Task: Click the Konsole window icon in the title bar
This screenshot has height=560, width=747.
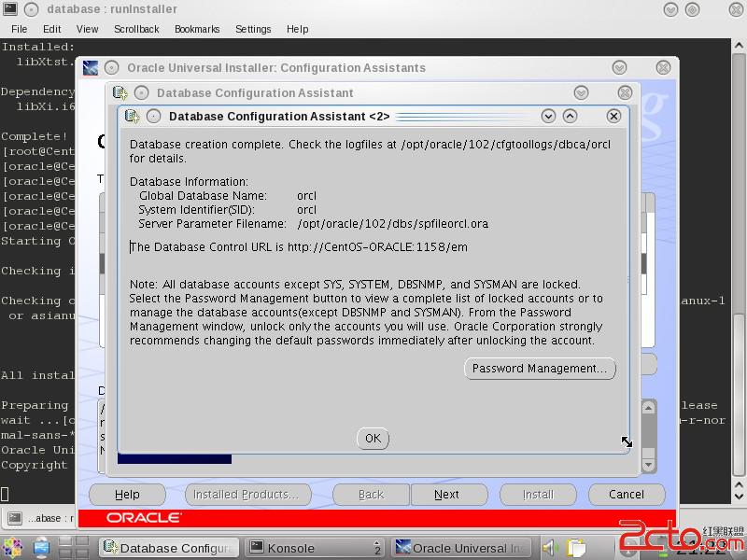Action: coord(10,8)
